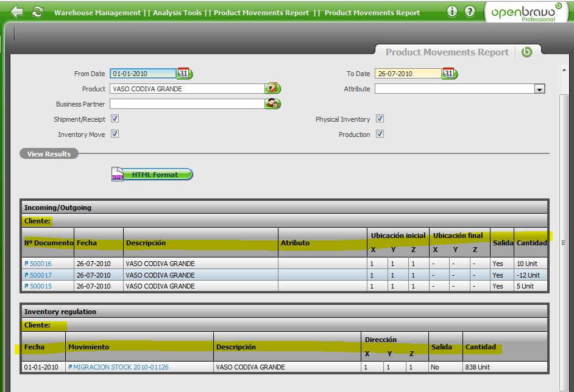Open document link 500016
Image resolution: width=574 pixels, height=392 pixels.
tap(41, 264)
